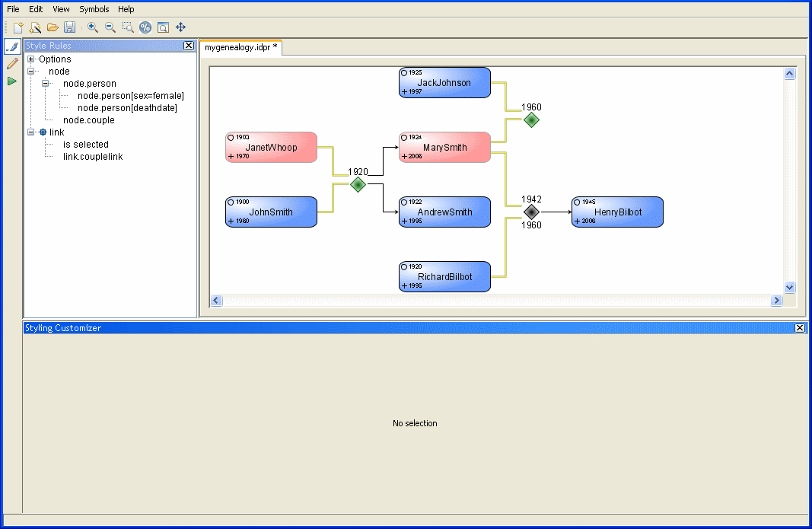Save the project with the floppy disk icon
Viewport: 812px width, 529px height.
point(69,27)
